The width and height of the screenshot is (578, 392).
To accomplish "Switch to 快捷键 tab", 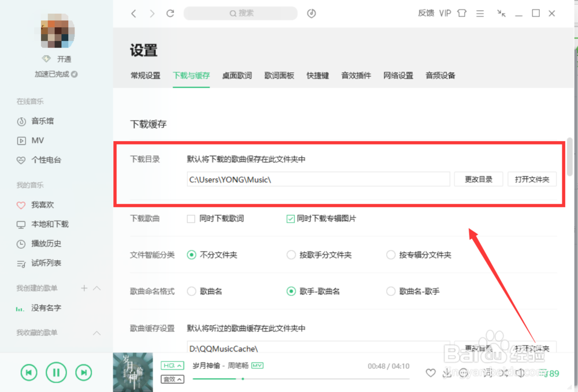I will [318, 76].
